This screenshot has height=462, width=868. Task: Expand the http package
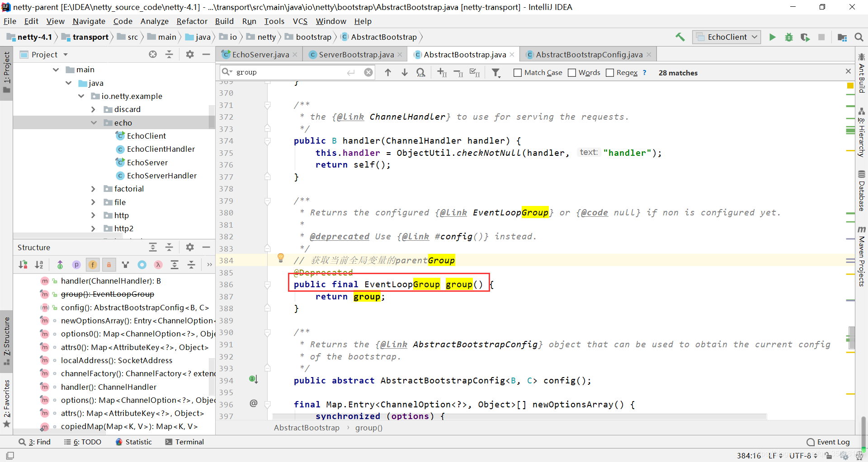click(94, 215)
